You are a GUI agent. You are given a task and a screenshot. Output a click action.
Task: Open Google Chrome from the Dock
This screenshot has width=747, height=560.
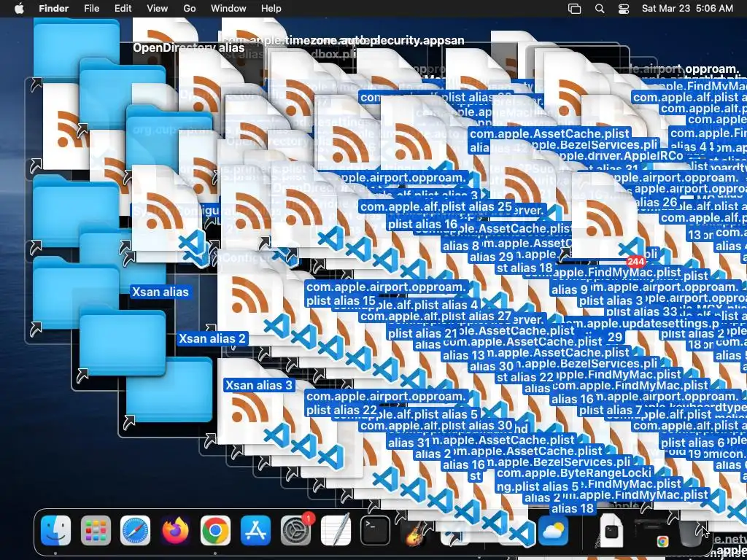click(215, 530)
